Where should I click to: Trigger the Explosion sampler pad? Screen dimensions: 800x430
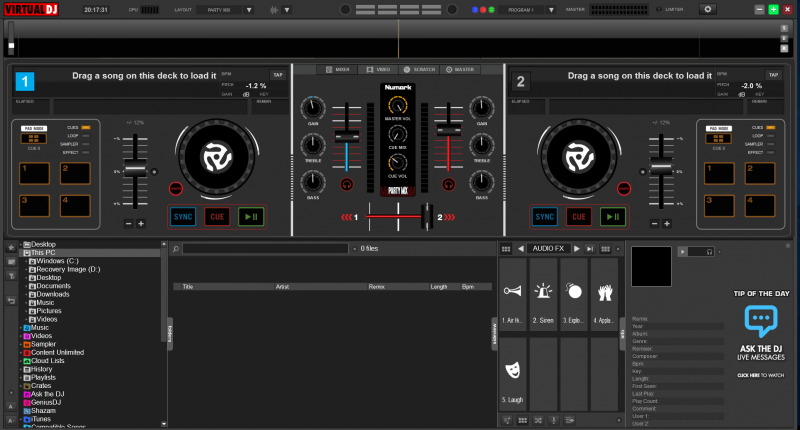click(x=574, y=295)
